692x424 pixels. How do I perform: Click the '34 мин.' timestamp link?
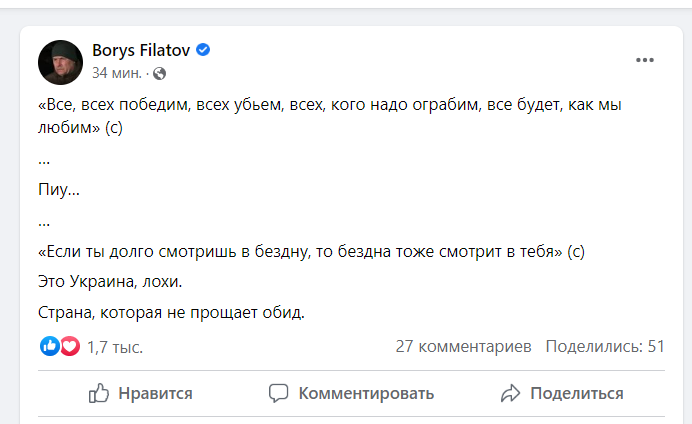click(x=117, y=73)
